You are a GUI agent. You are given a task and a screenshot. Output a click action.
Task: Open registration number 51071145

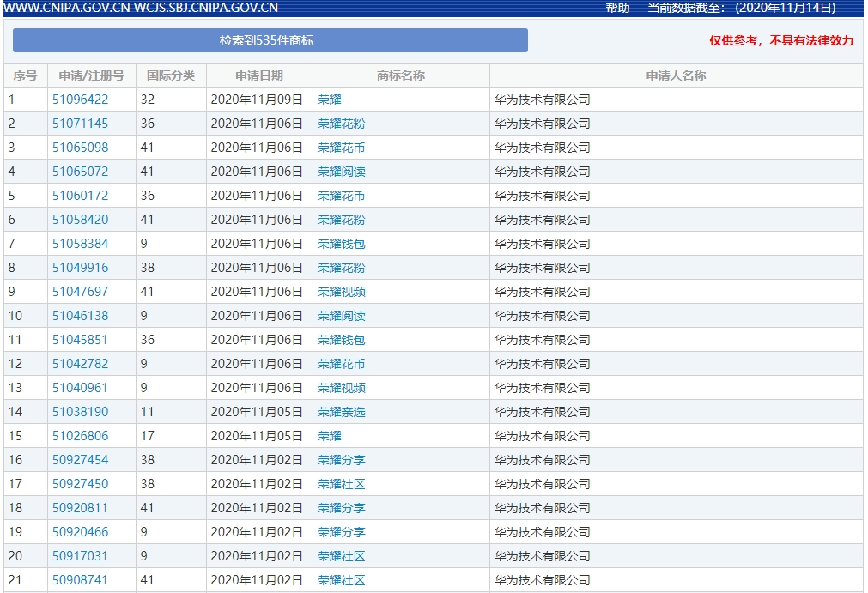pos(80,124)
